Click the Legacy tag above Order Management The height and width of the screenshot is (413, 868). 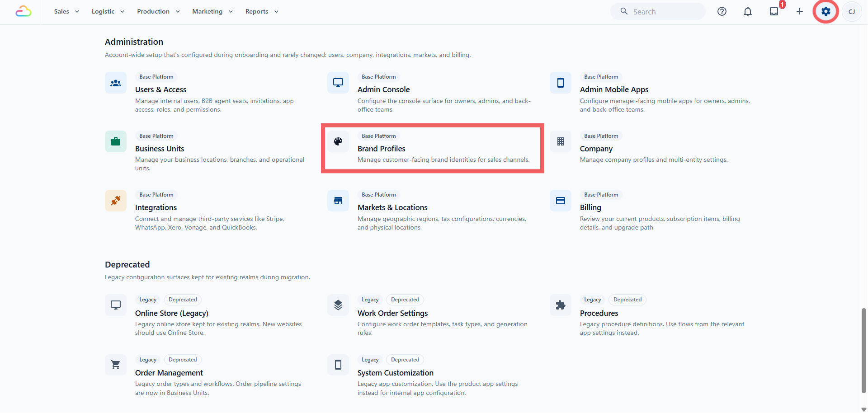pos(148,360)
